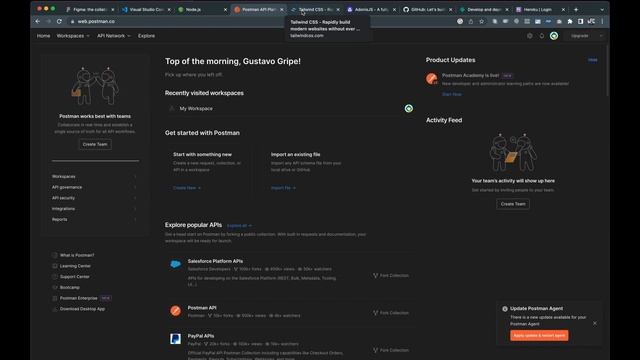Viewport: 640px width, 360px height.
Task: Hide the Product Updates section
Action: 593,60
